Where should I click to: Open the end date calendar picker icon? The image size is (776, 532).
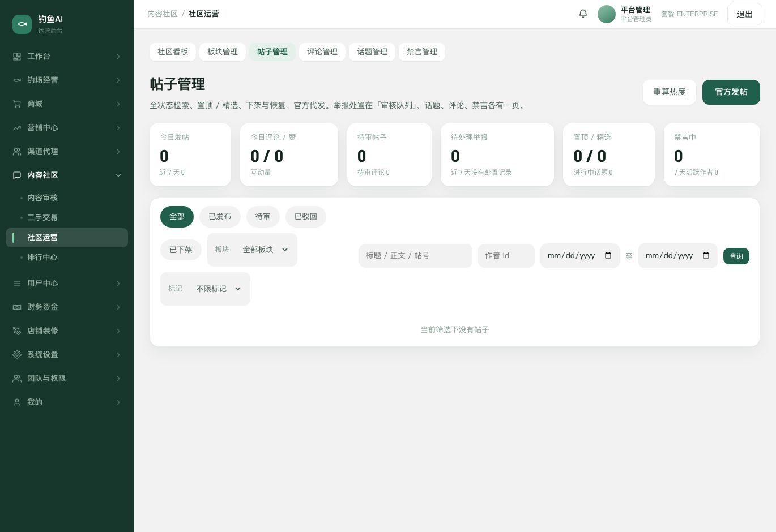pos(706,256)
